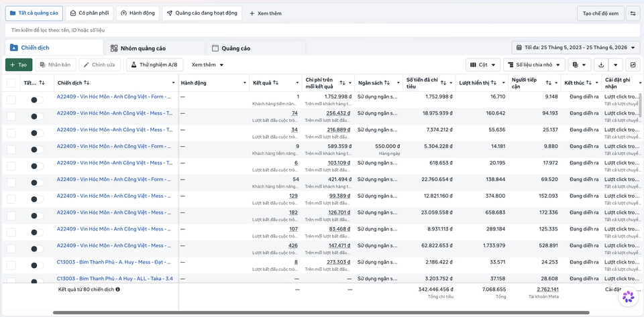Open campaign C13003 - Bim Thanh Phú - A. Huy - Mess
The width and height of the screenshot is (644, 317).
[115, 262]
